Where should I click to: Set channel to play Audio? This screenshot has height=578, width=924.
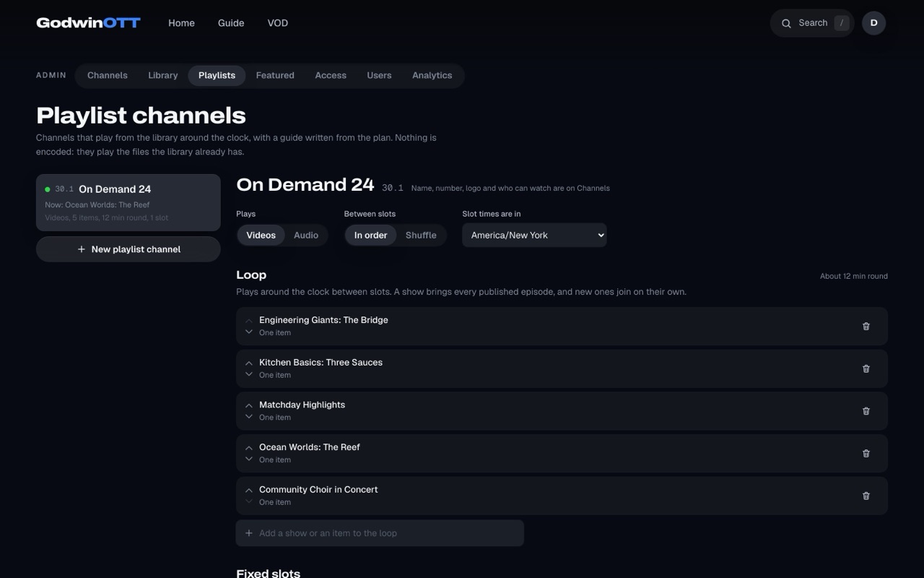[x=306, y=235]
